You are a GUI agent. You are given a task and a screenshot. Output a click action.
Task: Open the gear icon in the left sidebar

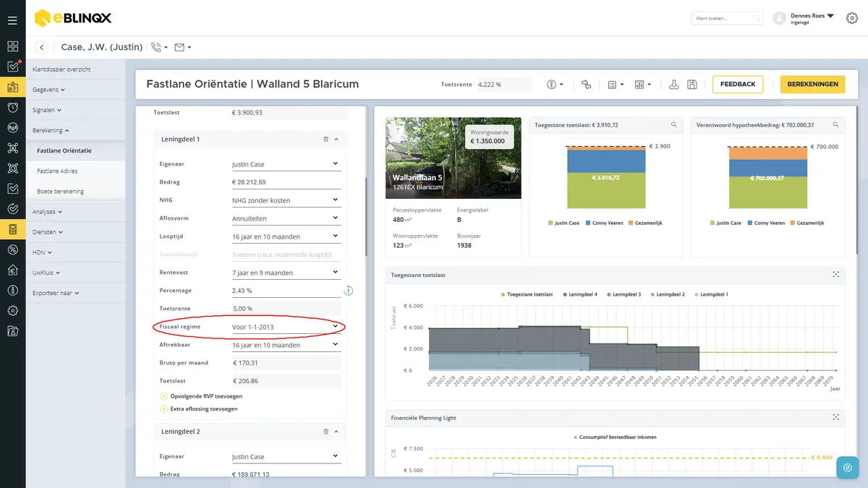tap(12, 311)
